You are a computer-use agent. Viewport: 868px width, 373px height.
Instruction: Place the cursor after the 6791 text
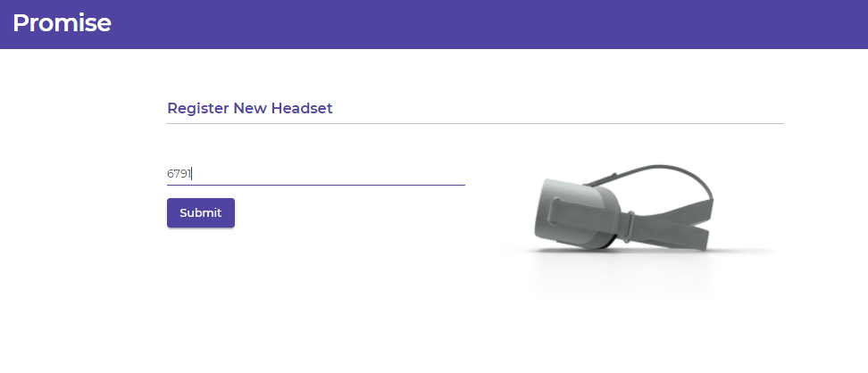(x=191, y=174)
